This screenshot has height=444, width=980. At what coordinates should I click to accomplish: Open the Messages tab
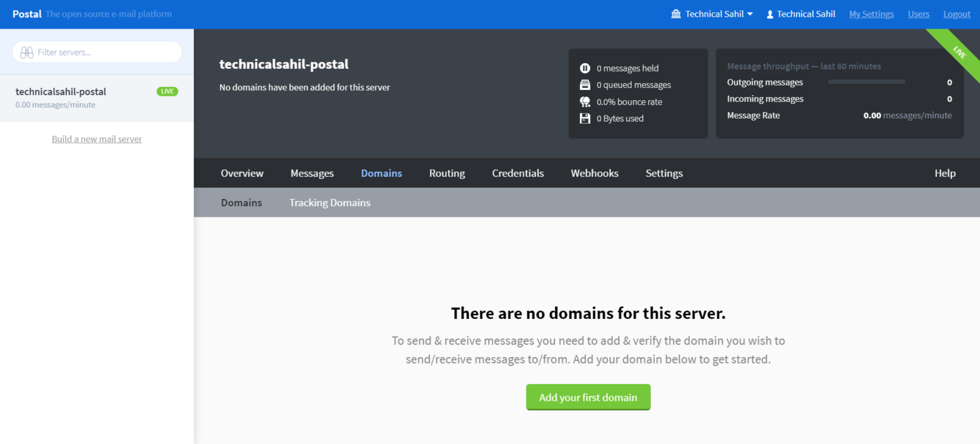[x=312, y=173]
